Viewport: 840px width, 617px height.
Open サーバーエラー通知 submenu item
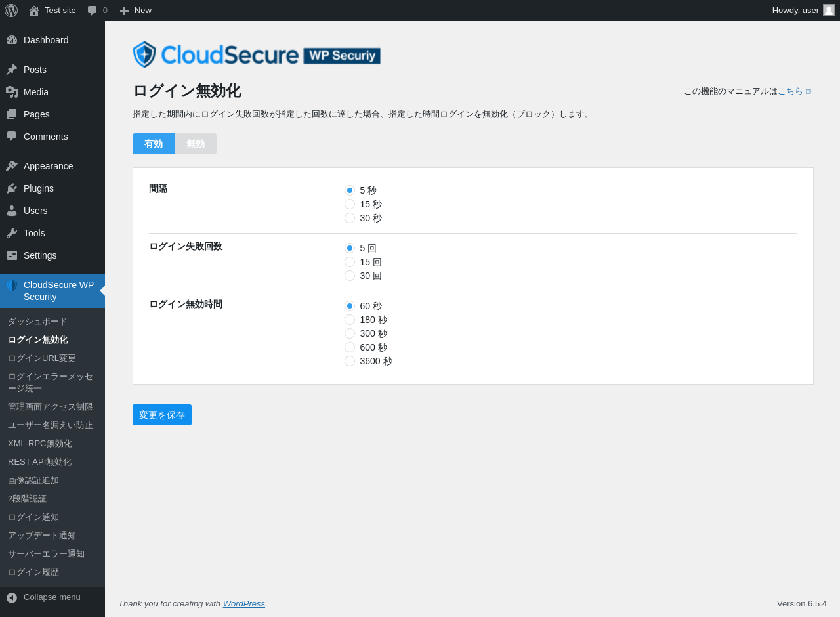(x=52, y=554)
